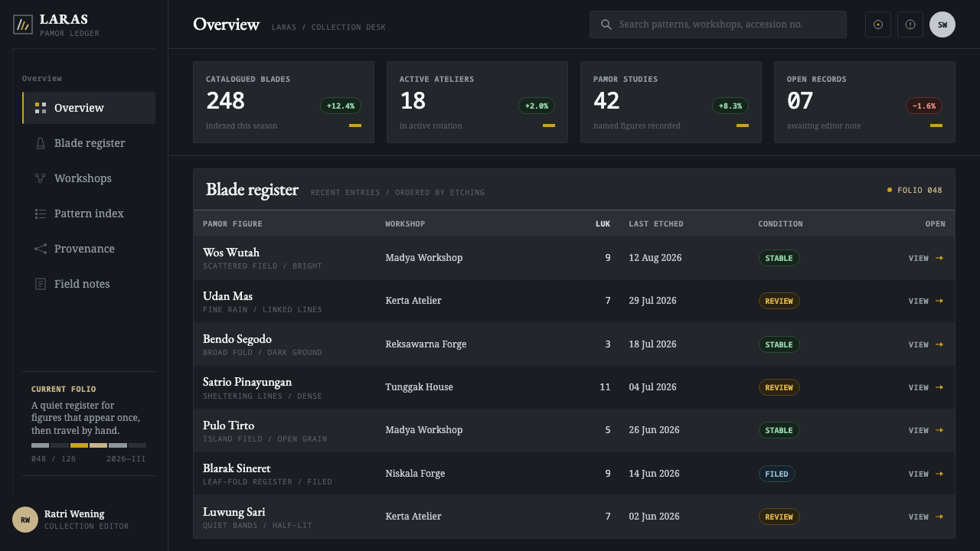980x551 pixels.
Task: Open the Overview grid icon in sidebar
Action: (x=41, y=108)
